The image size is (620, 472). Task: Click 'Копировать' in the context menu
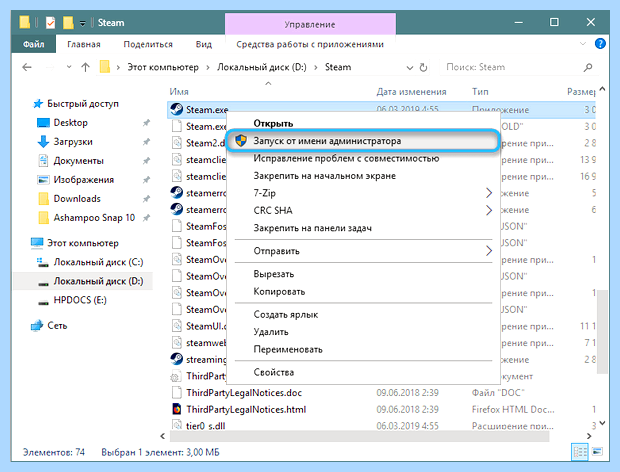279,291
